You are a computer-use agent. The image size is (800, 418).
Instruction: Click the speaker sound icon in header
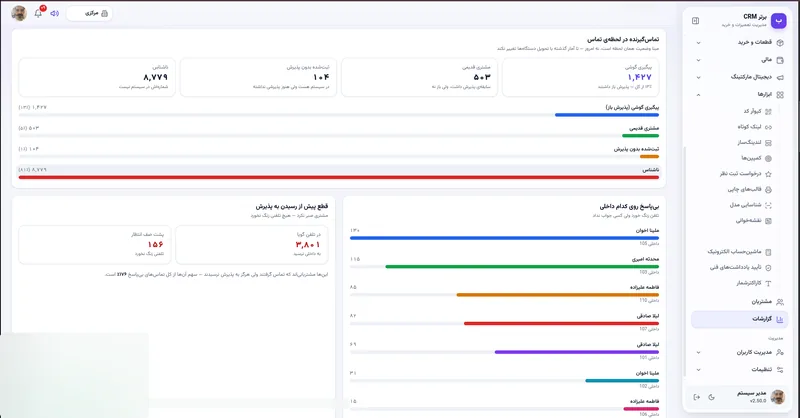55,13
